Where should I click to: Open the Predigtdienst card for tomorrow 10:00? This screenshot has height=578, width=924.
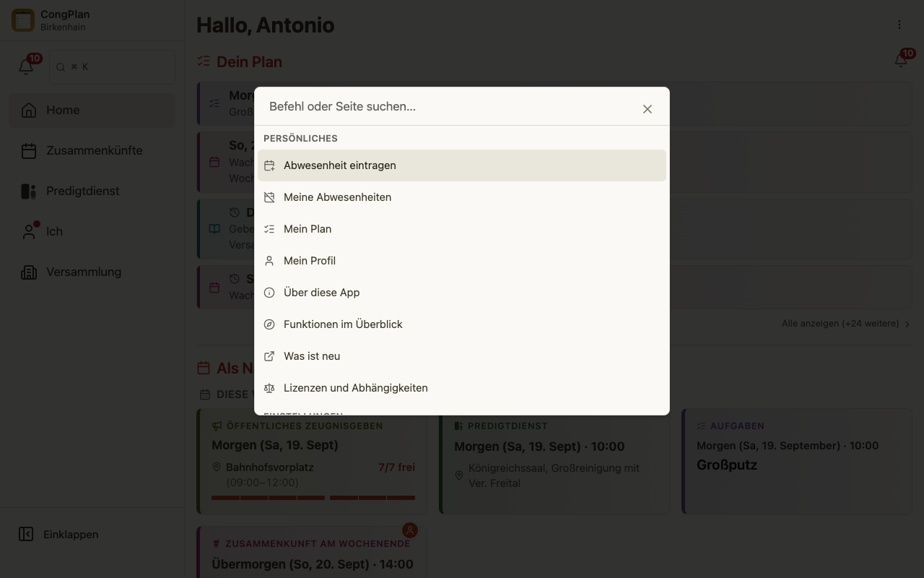tap(554, 462)
